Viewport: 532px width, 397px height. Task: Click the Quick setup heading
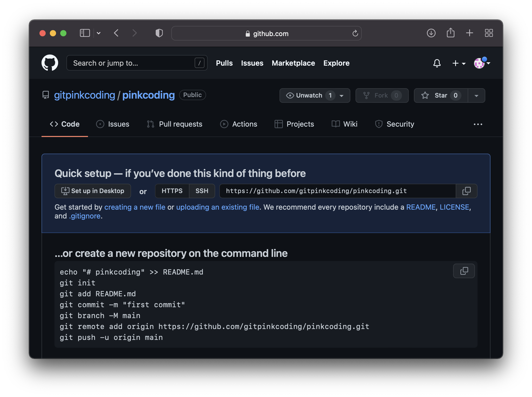[x=180, y=173]
